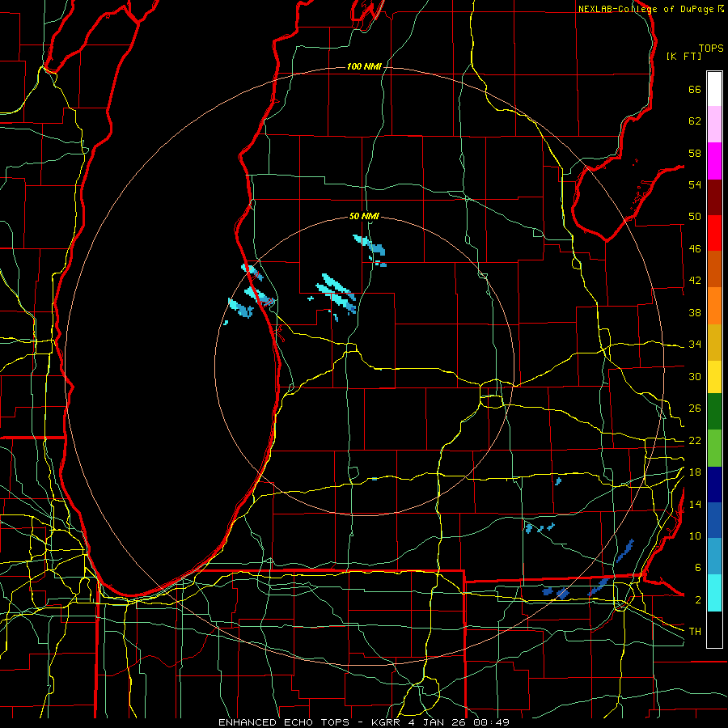The image size is (728, 728).
Task: Click the gold legend color band
Action: click(x=714, y=342)
